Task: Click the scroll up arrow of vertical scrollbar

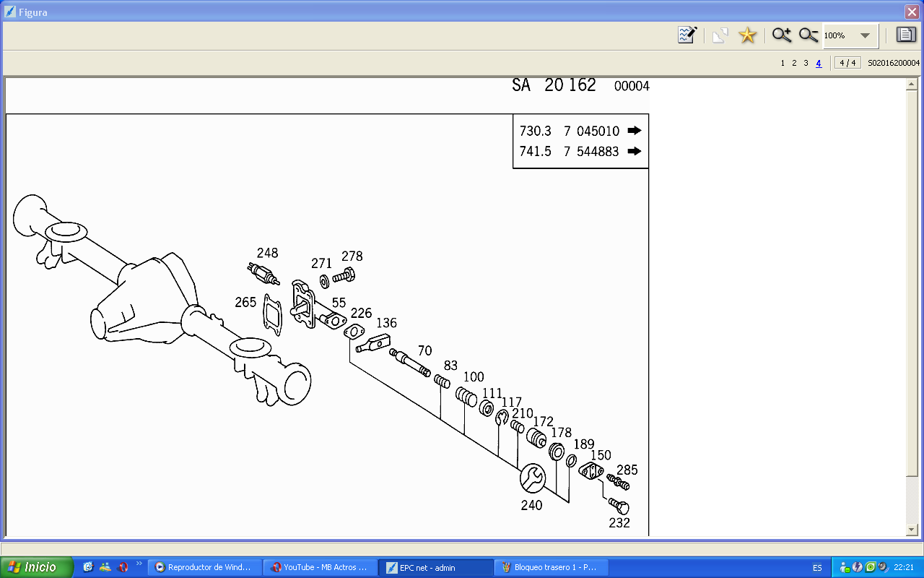Action: (912, 85)
